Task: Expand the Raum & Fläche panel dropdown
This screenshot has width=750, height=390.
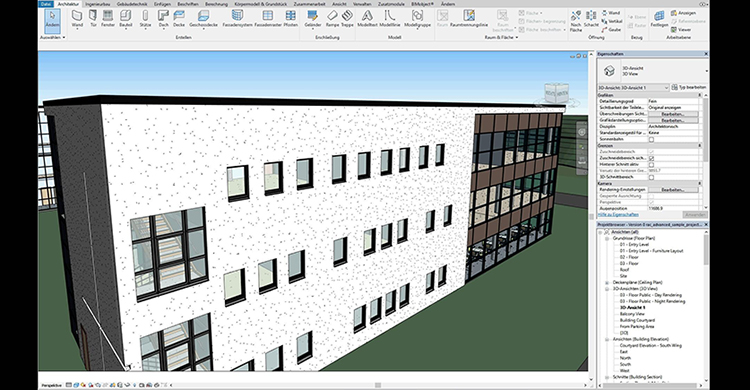Action: point(501,37)
